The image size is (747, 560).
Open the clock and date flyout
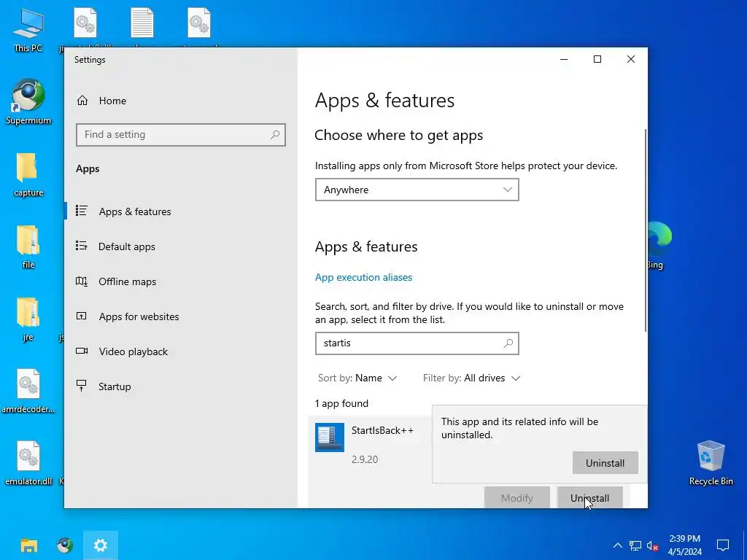[x=684, y=545]
